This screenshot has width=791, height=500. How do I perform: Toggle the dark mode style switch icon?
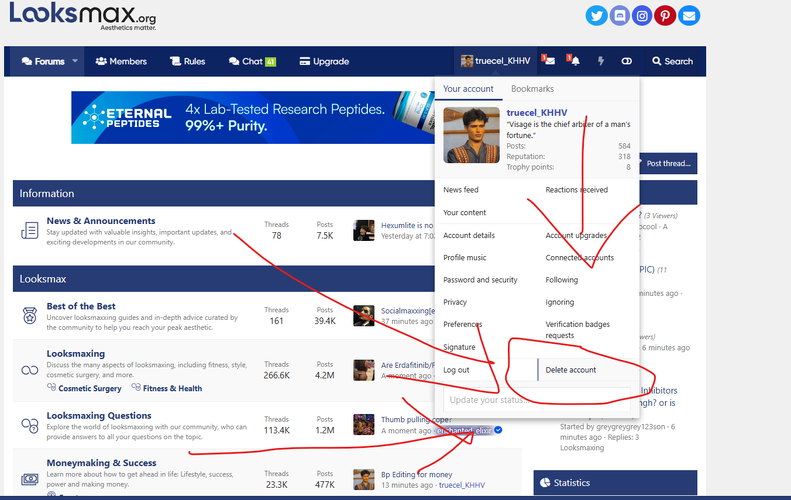coord(627,61)
